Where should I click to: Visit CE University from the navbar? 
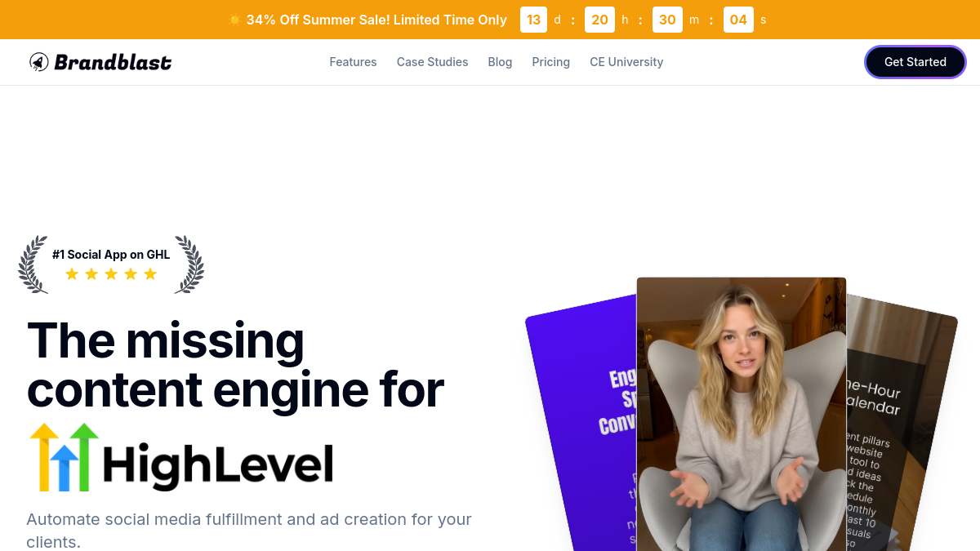tap(626, 62)
